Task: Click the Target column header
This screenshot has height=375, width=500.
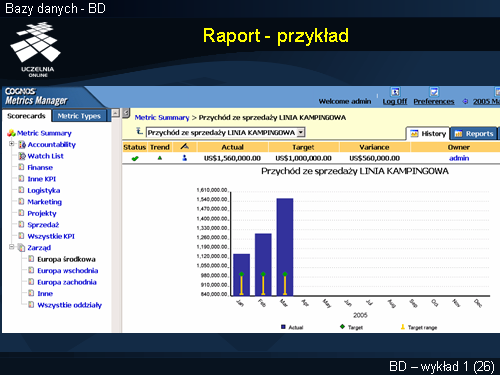Action: coord(303,147)
